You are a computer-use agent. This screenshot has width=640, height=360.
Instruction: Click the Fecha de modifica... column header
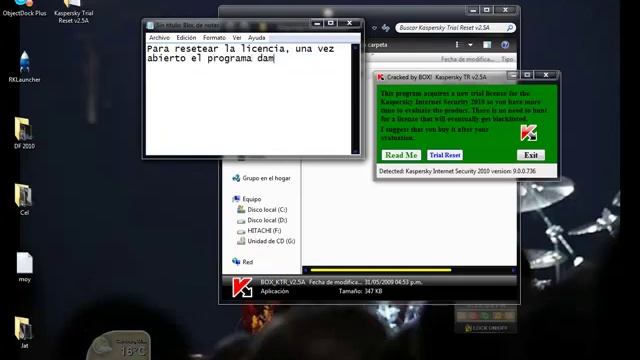click(467, 59)
